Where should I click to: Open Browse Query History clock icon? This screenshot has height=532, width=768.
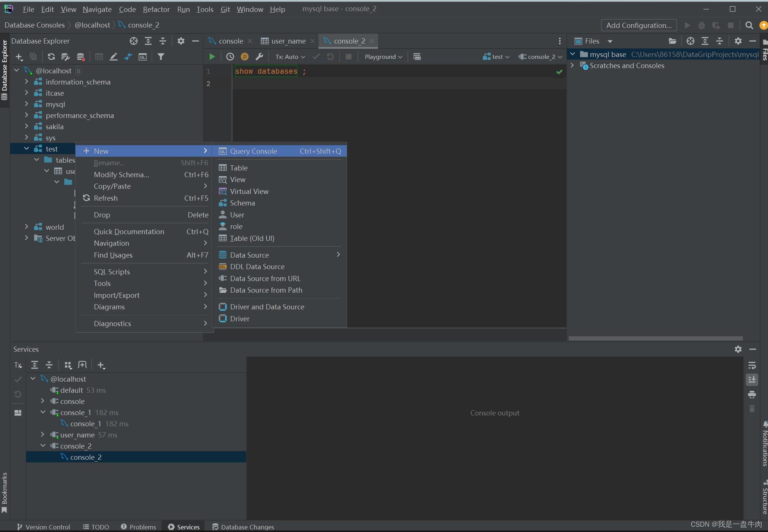[230, 57]
